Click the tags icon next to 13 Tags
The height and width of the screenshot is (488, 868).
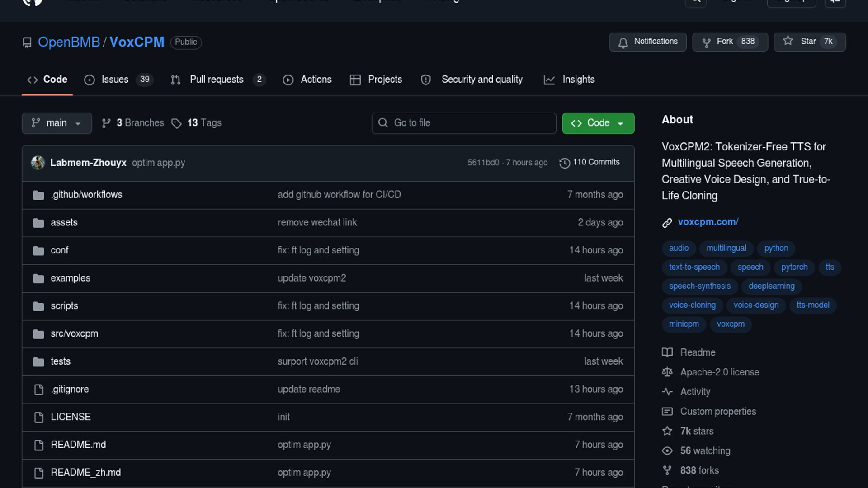click(x=176, y=123)
